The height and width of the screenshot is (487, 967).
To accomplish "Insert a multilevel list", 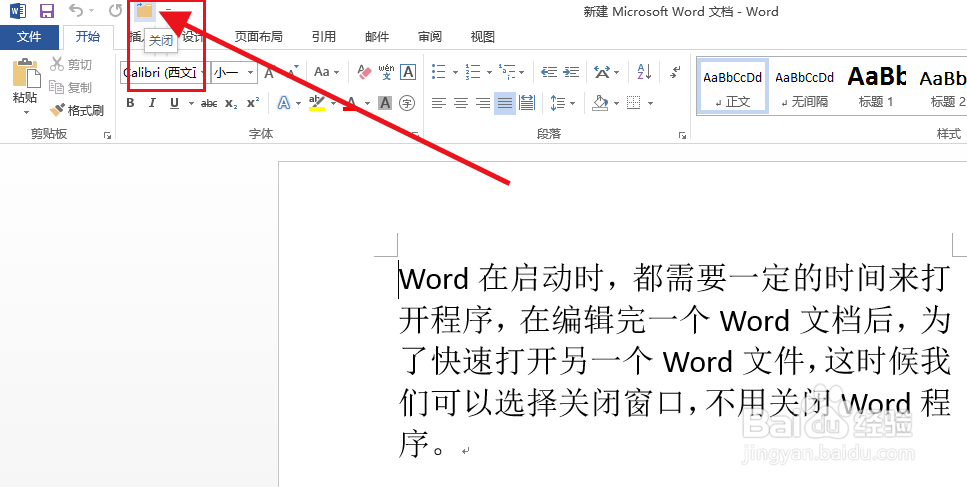I will (507, 72).
